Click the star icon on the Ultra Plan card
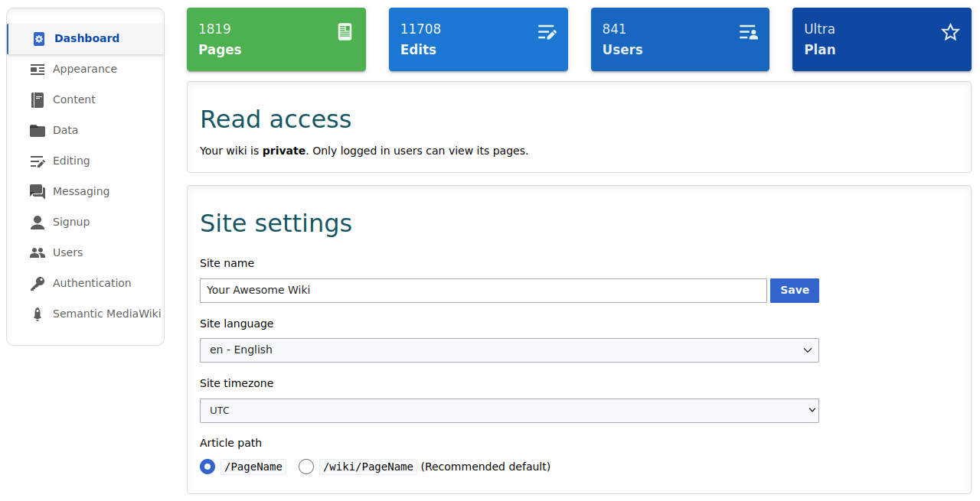980x501 pixels. pos(950,32)
